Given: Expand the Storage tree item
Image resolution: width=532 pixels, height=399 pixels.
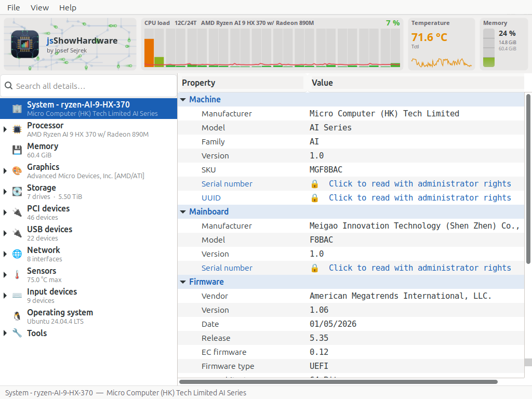Looking at the screenshot, I should (5, 191).
